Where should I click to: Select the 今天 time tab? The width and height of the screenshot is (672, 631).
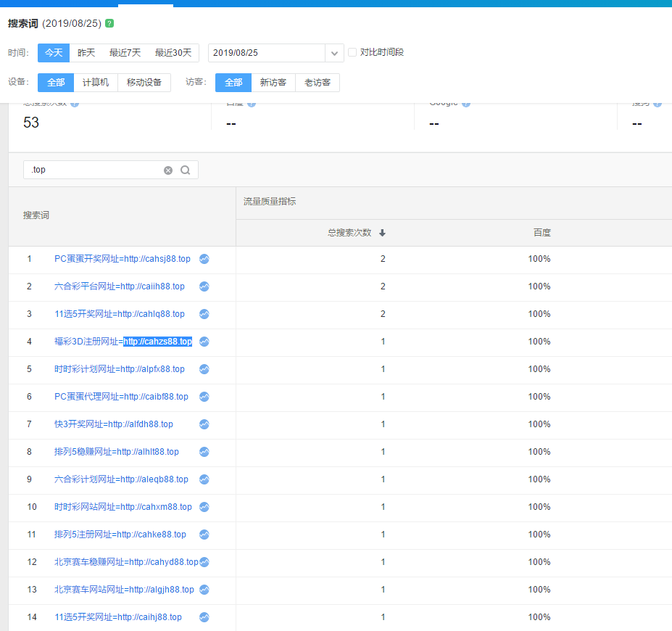pyautogui.click(x=54, y=53)
